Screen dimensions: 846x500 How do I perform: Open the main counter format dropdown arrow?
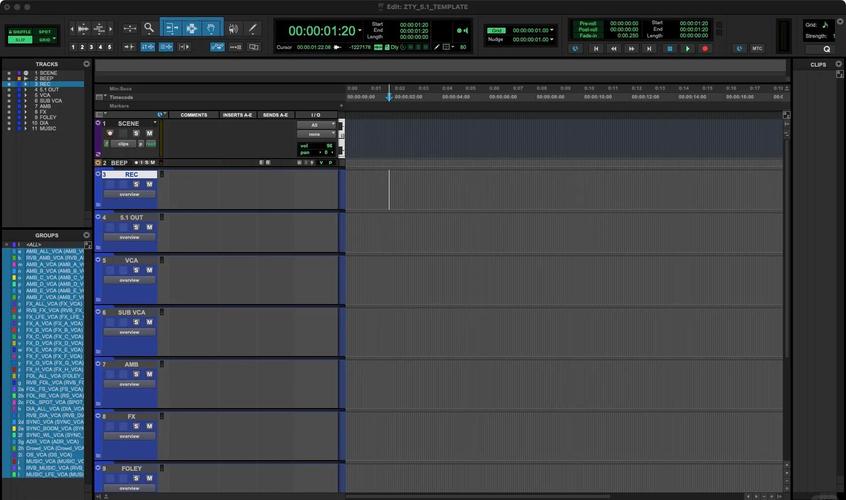(x=360, y=30)
